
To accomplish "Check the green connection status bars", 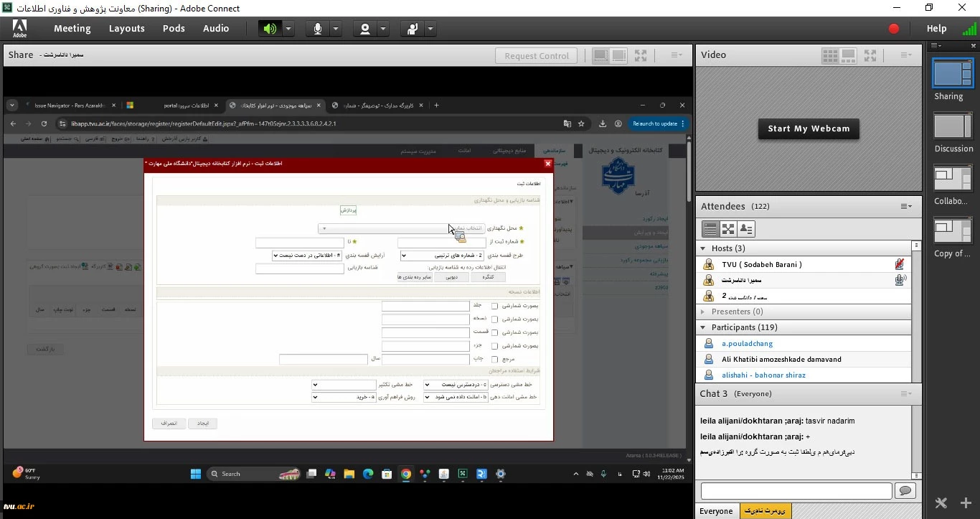I will [x=969, y=29].
